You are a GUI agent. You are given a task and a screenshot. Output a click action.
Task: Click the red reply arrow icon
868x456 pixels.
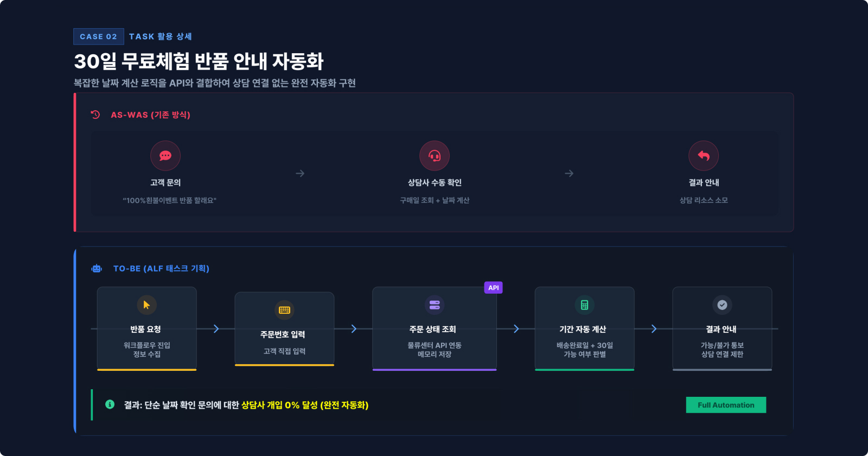pos(704,156)
